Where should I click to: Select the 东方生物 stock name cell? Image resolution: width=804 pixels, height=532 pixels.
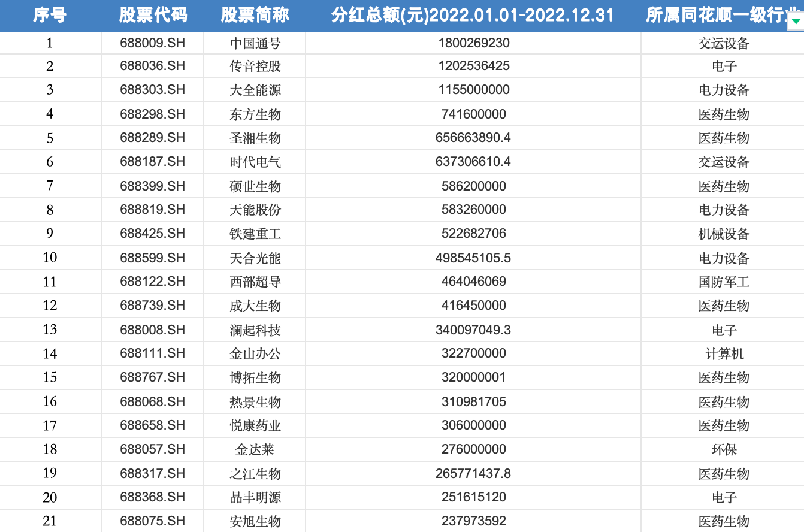point(255,114)
